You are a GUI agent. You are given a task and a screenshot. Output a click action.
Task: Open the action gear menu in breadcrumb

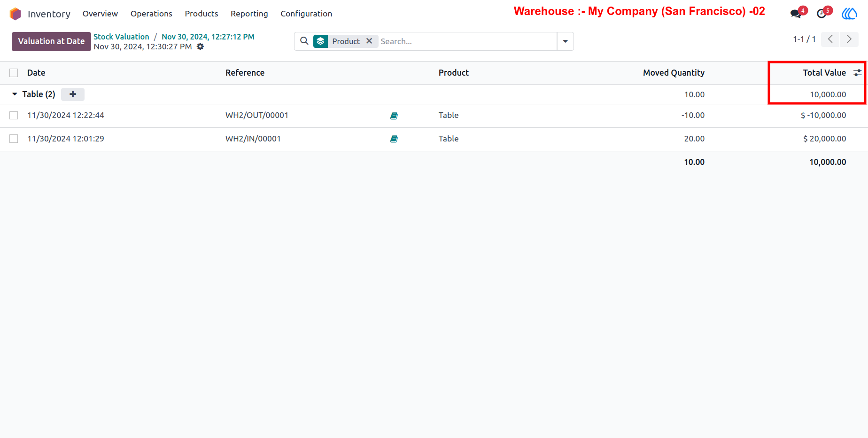coord(201,47)
